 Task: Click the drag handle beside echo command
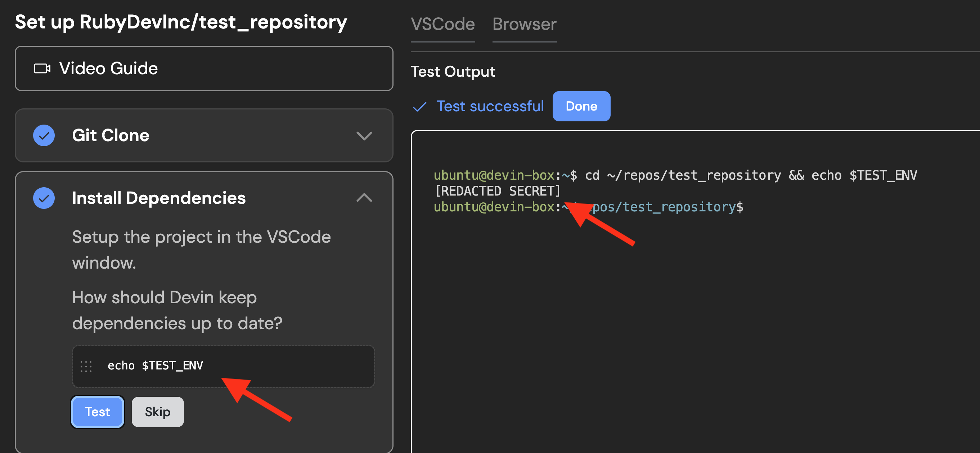click(x=86, y=366)
